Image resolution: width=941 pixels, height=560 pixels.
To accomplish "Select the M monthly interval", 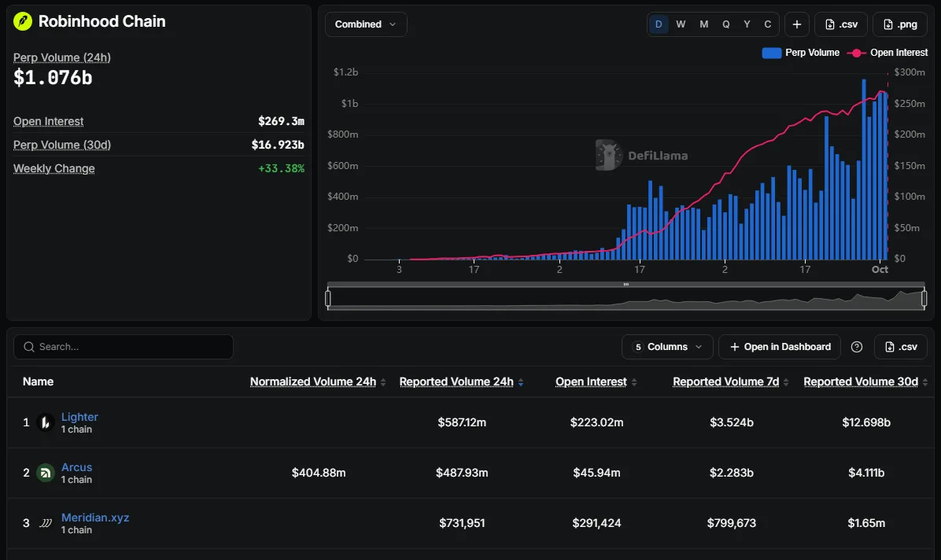I will pos(704,24).
